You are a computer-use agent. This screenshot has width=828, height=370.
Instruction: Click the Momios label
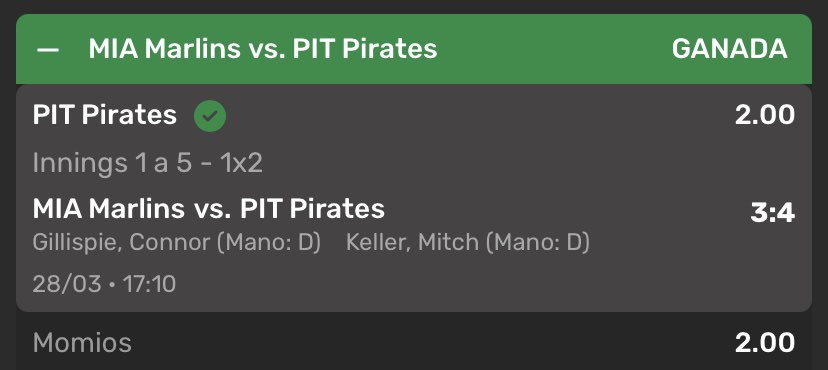tap(82, 343)
